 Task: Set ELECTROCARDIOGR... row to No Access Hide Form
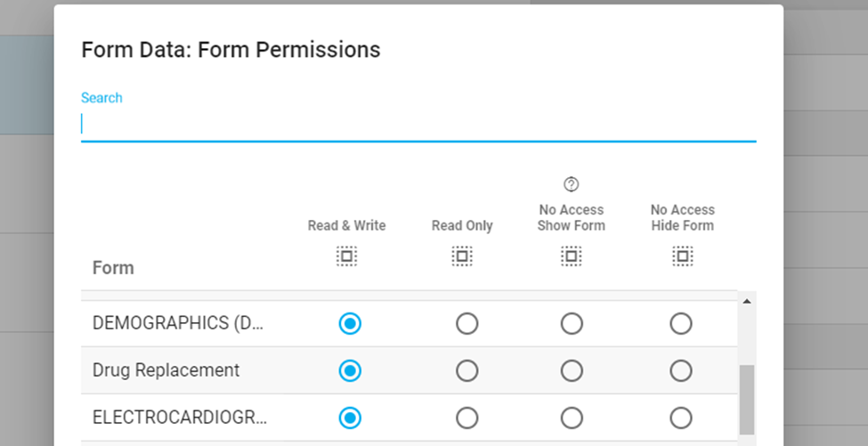(681, 418)
